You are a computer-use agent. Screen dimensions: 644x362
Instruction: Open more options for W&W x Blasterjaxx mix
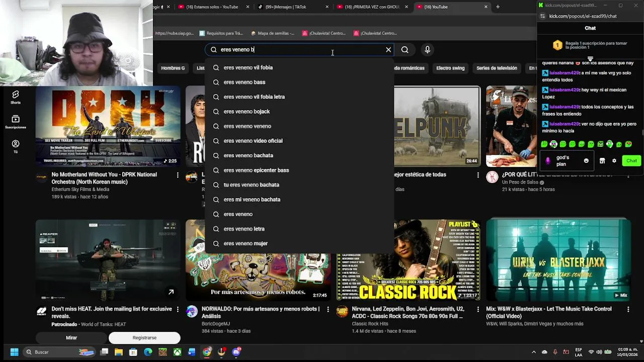pyautogui.click(x=628, y=310)
